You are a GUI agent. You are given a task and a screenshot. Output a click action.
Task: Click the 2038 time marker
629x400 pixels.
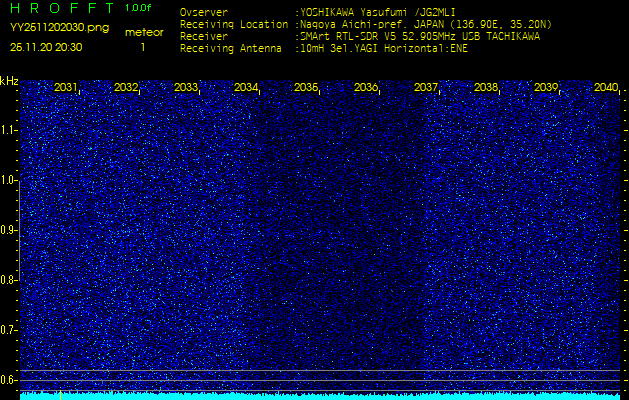tap(486, 87)
